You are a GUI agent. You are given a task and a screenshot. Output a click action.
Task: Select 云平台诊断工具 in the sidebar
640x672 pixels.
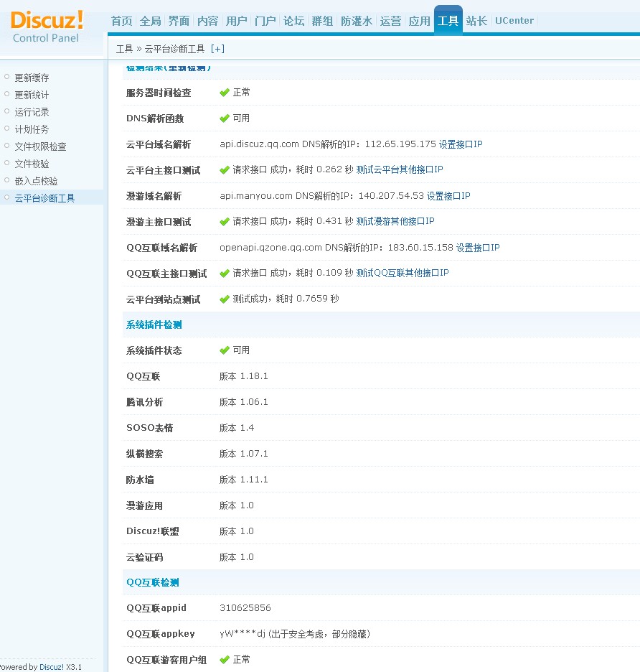pos(44,198)
